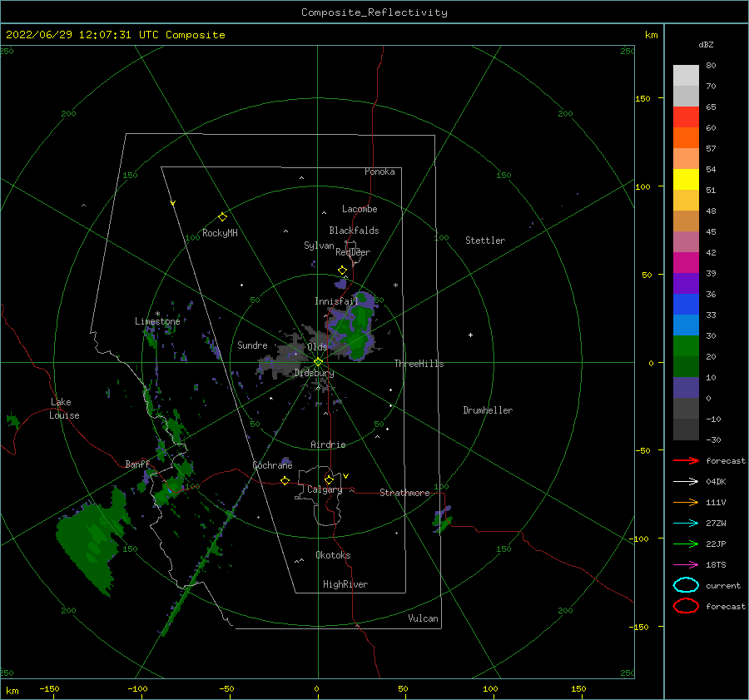Click the Limestone label
Screen dimensions: 749x700
point(157,321)
